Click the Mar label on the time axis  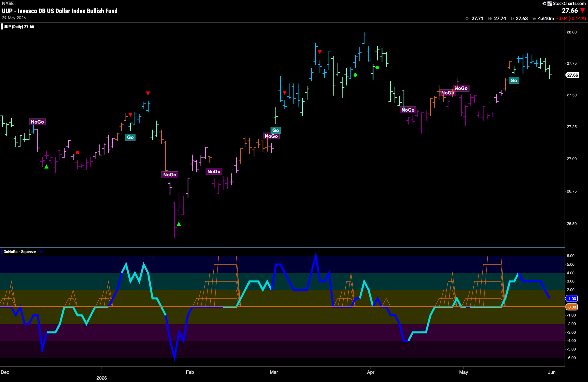274,372
